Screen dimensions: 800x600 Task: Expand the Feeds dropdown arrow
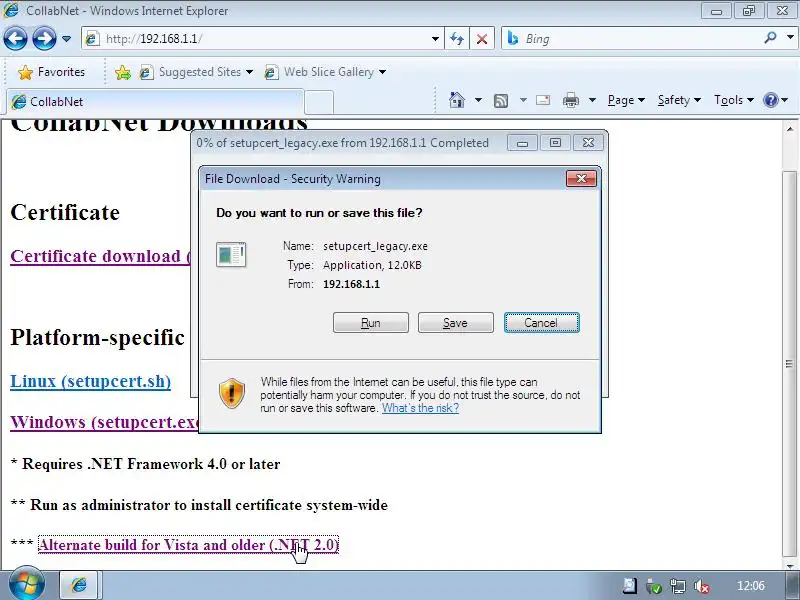tap(523, 100)
